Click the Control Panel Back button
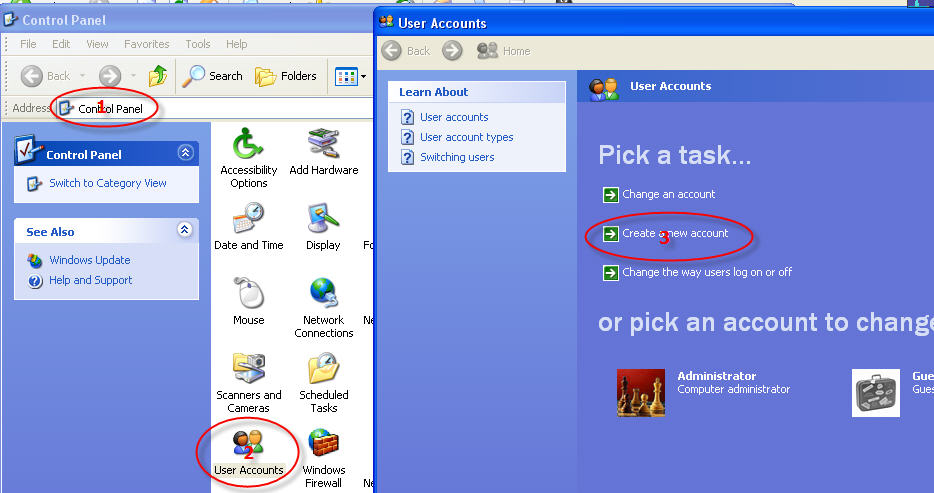Image resolution: width=934 pixels, height=493 pixels. coord(45,76)
